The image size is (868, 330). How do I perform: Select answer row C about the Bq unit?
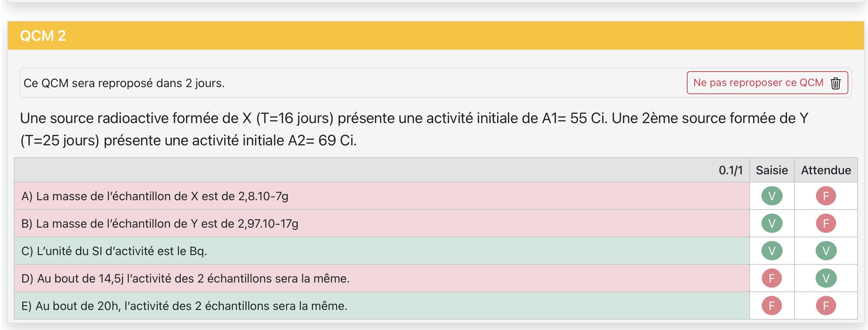(114, 251)
